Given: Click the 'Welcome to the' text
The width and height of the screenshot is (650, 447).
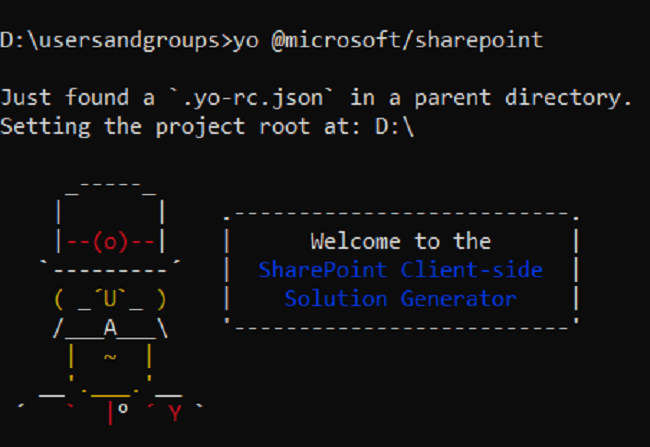Looking at the screenshot, I should click(x=400, y=241).
